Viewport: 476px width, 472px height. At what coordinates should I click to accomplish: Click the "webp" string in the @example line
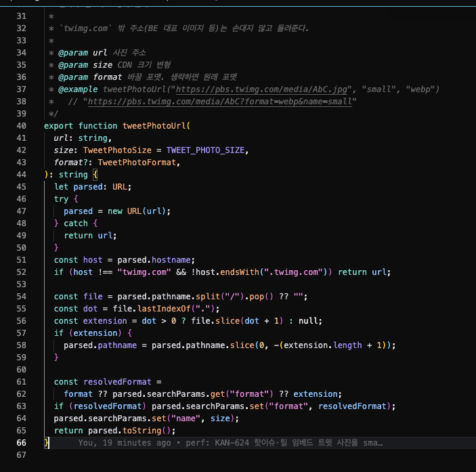coord(420,89)
